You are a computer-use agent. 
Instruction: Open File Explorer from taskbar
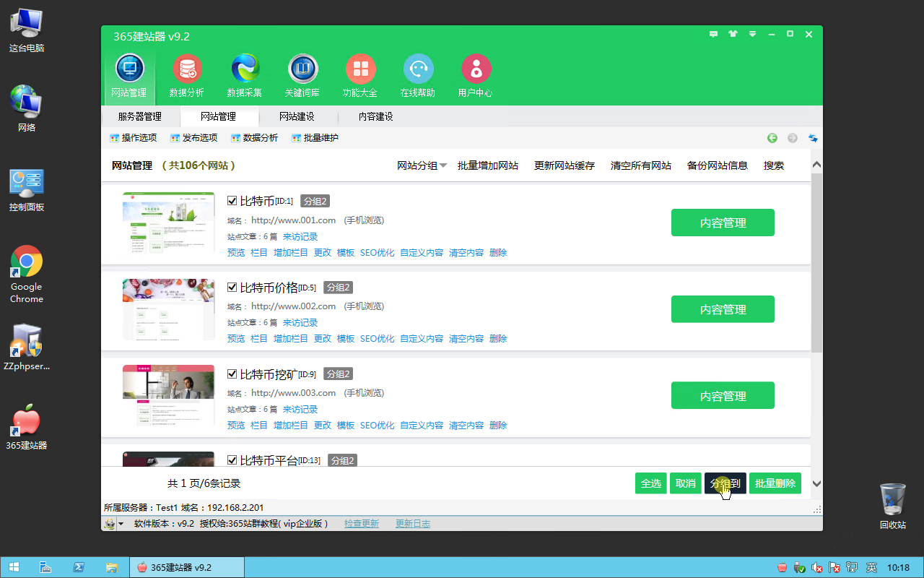tap(112, 567)
